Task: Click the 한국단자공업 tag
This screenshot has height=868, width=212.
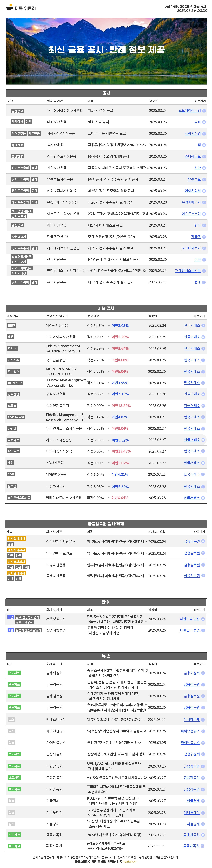Action: pyautogui.click(x=16, y=417)
